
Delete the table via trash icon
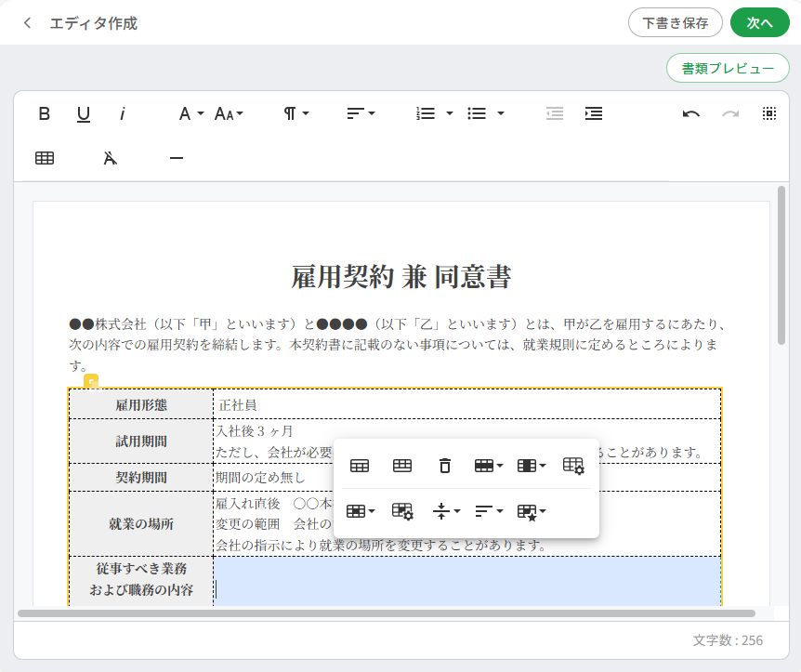[x=445, y=466]
